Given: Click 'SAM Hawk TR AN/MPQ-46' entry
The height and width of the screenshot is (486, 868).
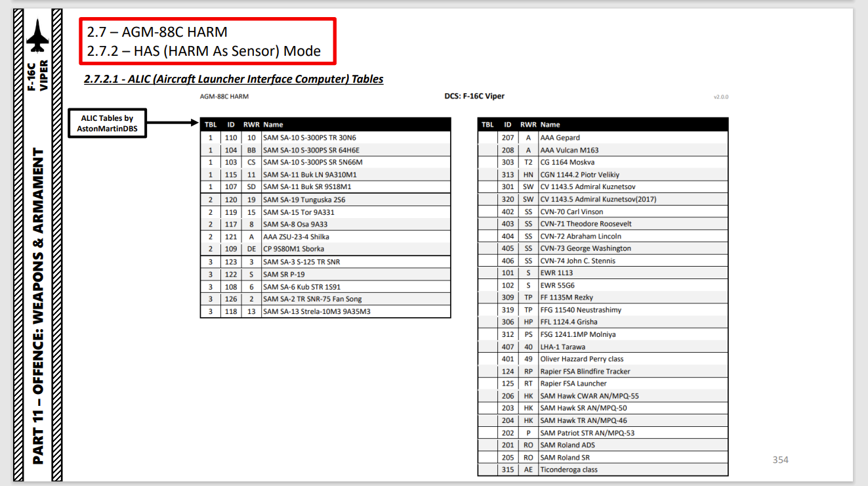Looking at the screenshot, I should pos(603,420).
